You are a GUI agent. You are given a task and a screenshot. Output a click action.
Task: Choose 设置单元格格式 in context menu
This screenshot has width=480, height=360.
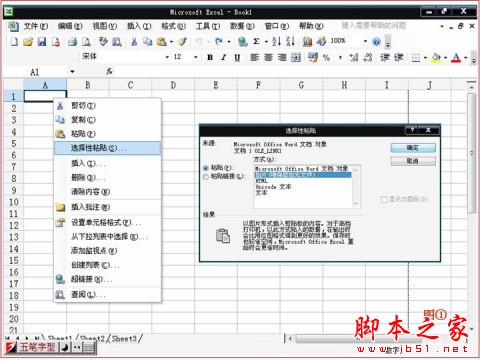point(107,222)
